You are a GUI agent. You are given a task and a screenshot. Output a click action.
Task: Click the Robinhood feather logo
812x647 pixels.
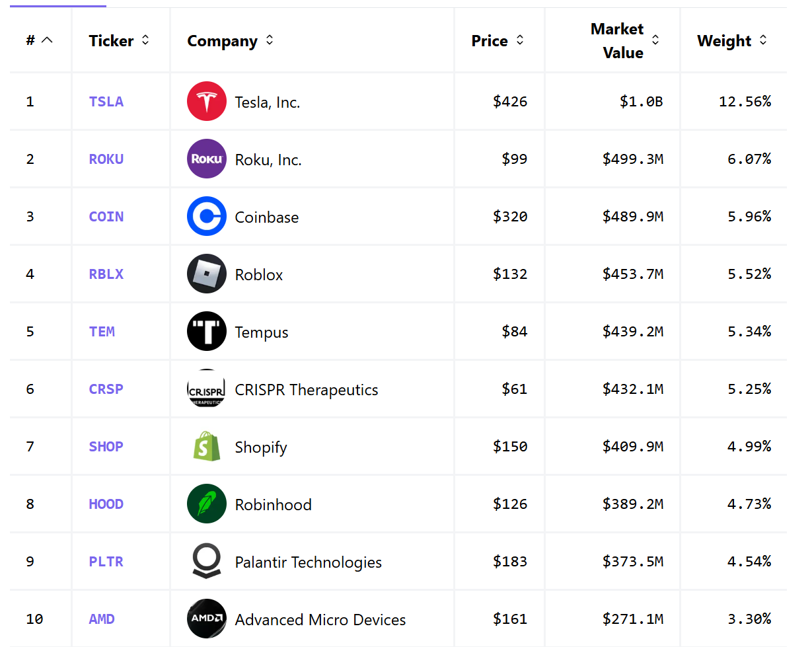coord(207,504)
